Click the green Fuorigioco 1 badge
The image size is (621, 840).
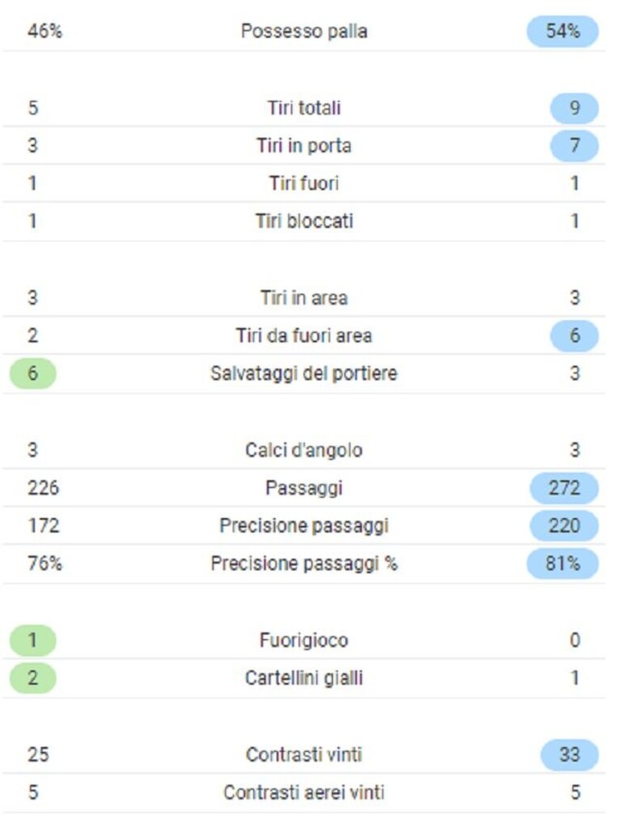(x=32, y=639)
